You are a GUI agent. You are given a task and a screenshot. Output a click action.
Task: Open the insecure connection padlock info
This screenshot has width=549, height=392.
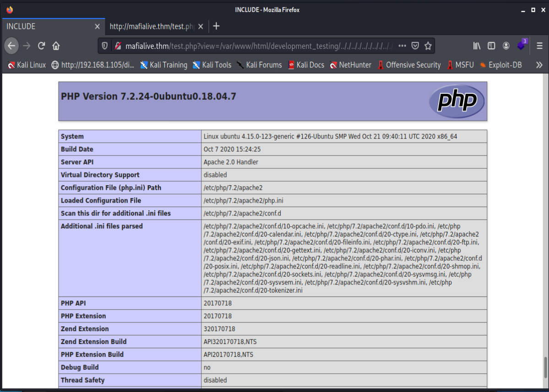tap(118, 46)
